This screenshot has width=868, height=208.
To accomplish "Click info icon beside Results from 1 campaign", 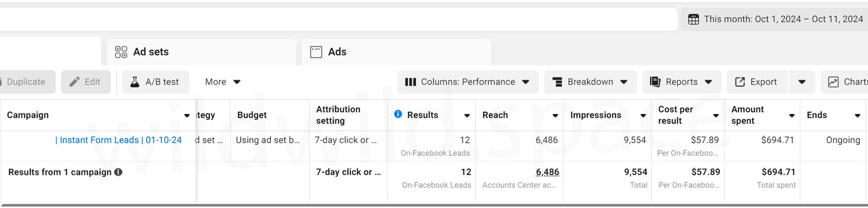I will 118,172.
